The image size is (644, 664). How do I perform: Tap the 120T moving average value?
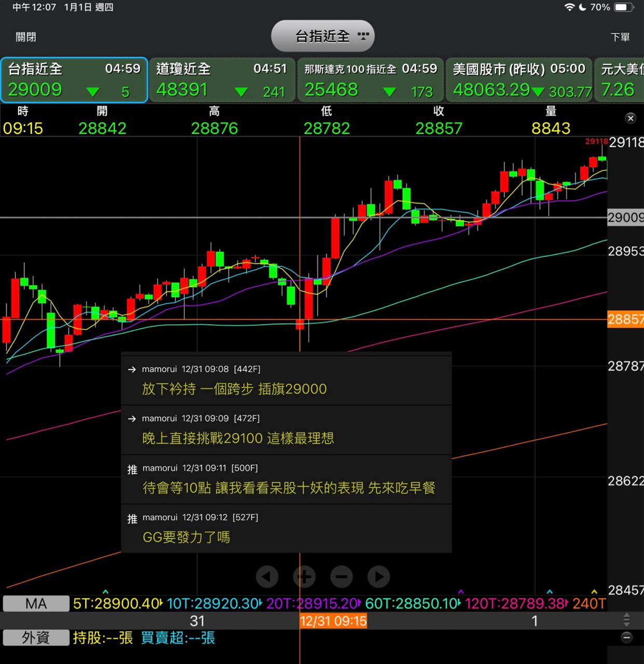tap(515, 603)
